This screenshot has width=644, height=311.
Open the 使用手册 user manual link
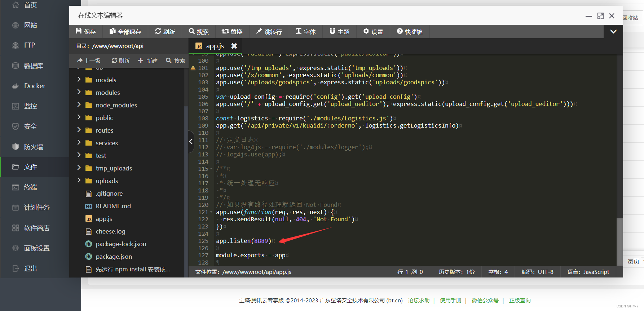[450, 300]
